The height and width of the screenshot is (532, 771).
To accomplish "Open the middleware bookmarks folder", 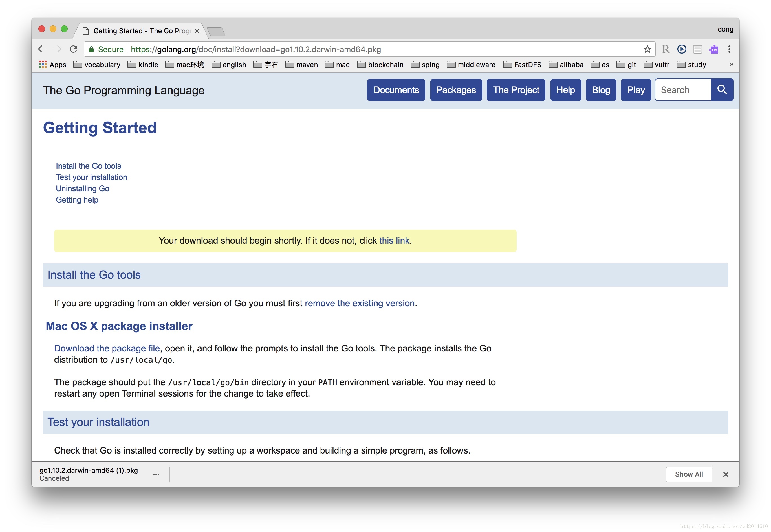I will click(x=471, y=65).
